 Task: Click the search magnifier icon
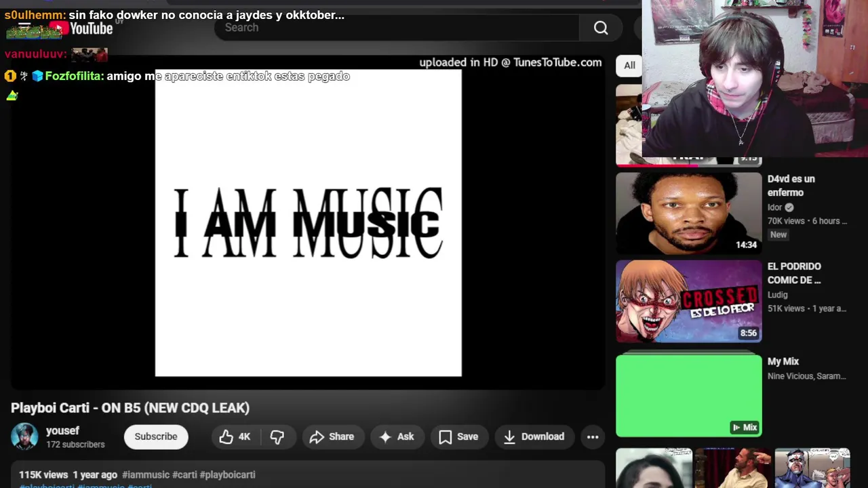click(x=601, y=28)
